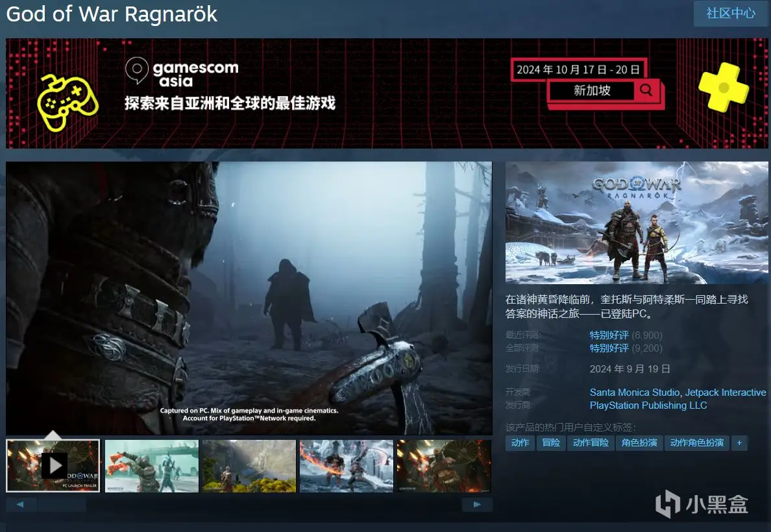The width and height of the screenshot is (771, 532).
Task: Open the 社区中心 community hub button
Action: (x=731, y=13)
